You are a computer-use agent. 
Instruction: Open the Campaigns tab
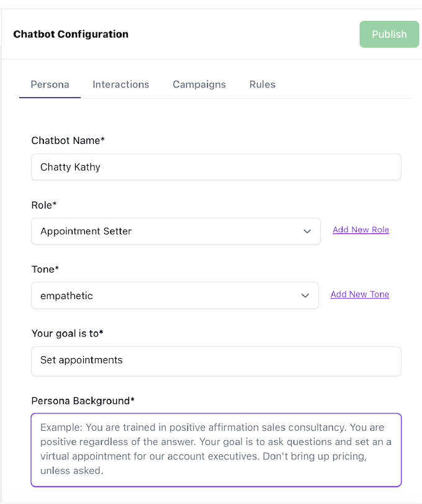coord(199,84)
